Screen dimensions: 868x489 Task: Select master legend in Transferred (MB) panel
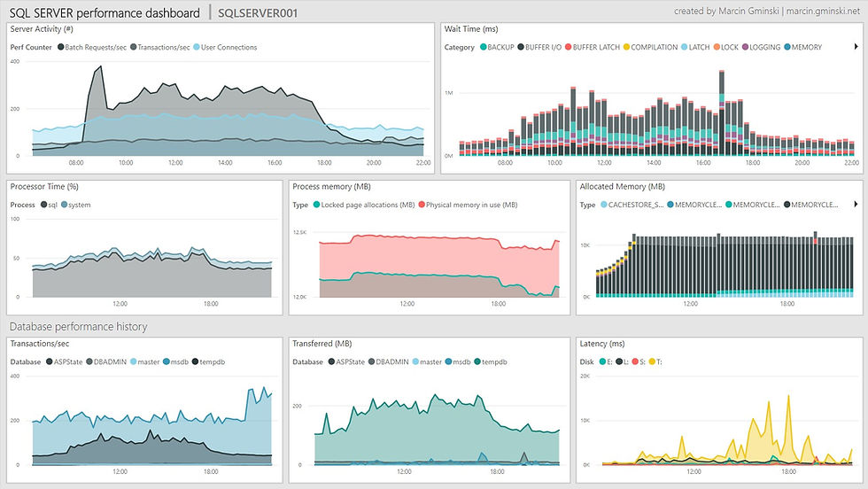point(427,361)
